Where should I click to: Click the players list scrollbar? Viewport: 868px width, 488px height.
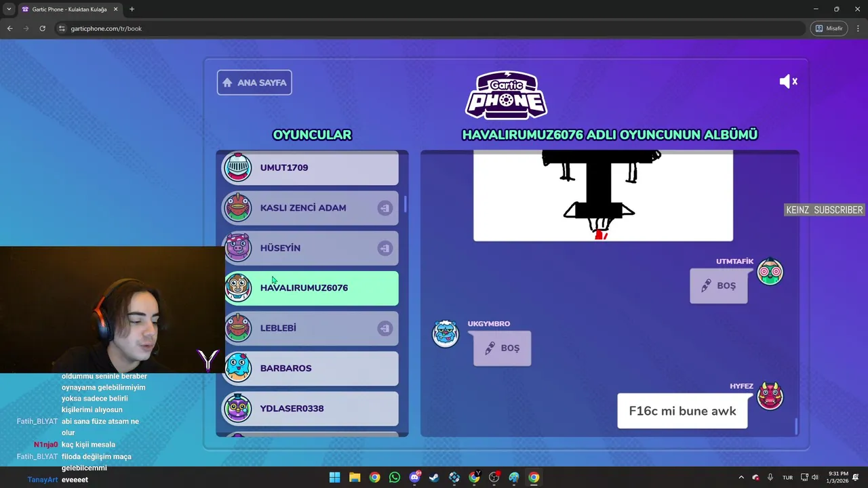click(x=406, y=204)
